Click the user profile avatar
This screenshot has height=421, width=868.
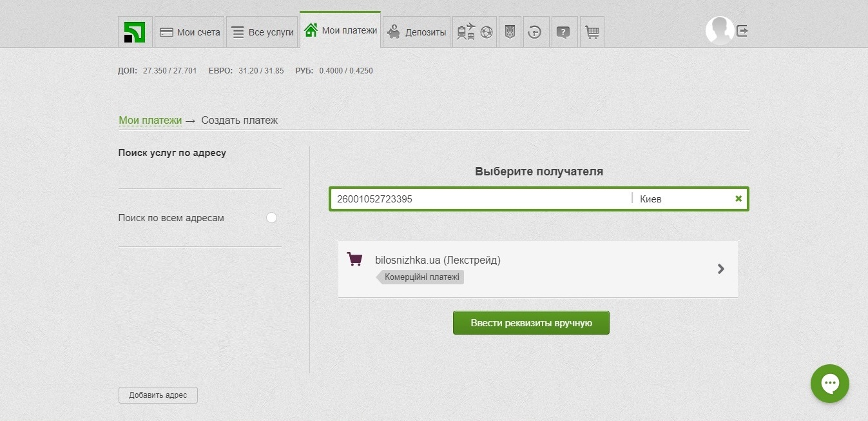(x=719, y=30)
